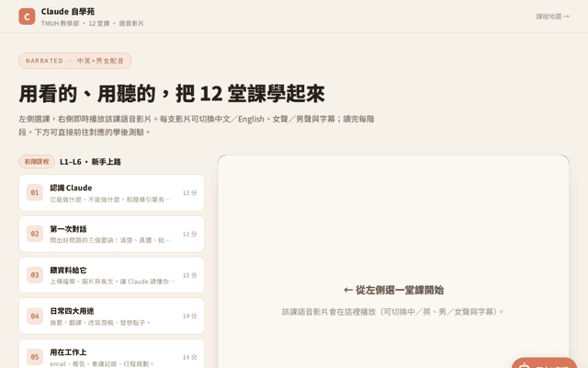Click the NARRATED 中英×男女配音 badge
This screenshot has height=368, width=588.
pyautogui.click(x=75, y=61)
